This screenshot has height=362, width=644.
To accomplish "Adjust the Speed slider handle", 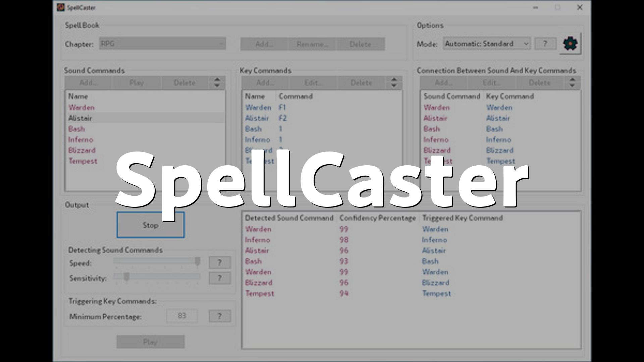I will pyautogui.click(x=198, y=261).
